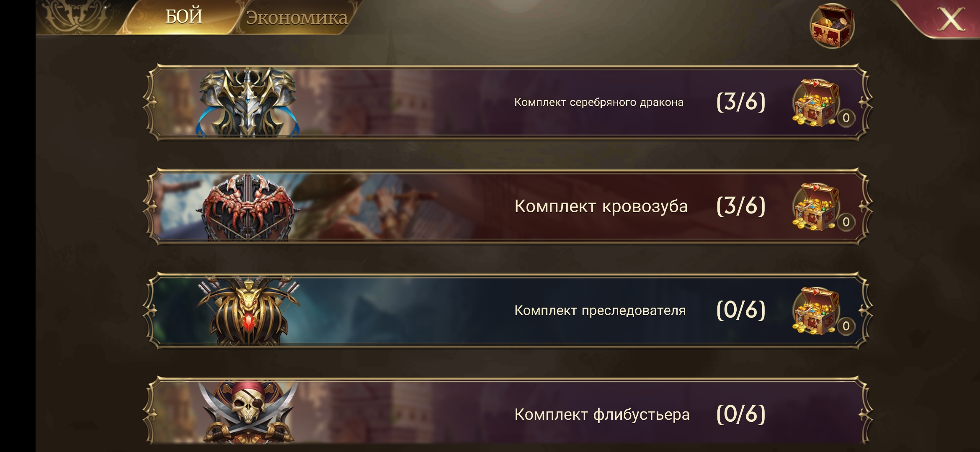Open reward chest for bloodtooth set
The image size is (980, 452).
point(817,207)
